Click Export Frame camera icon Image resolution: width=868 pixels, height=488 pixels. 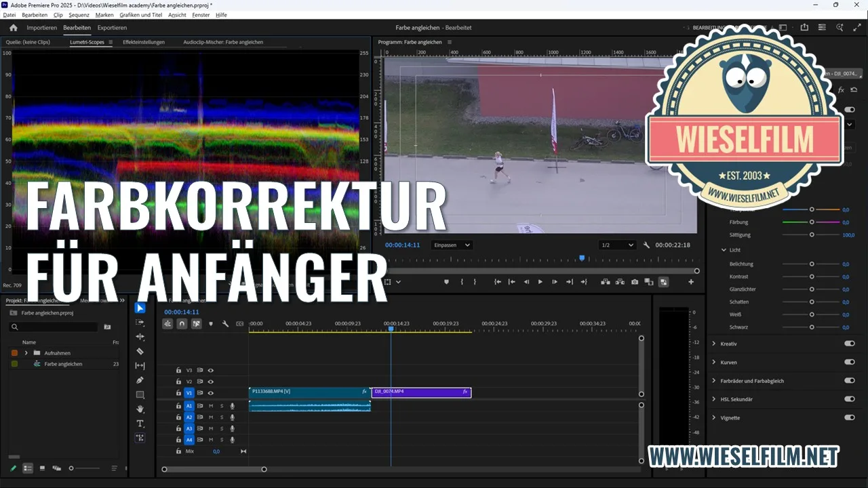(635, 282)
